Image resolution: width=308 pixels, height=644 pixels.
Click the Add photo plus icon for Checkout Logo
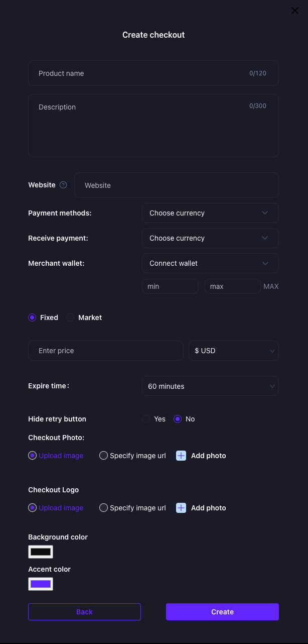(x=181, y=508)
